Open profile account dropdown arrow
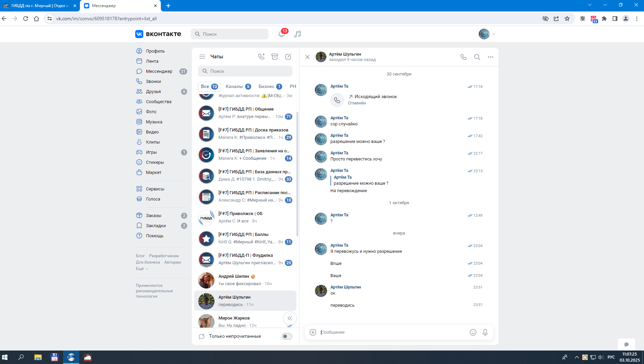Viewport: 644px width, 364px height. click(494, 34)
